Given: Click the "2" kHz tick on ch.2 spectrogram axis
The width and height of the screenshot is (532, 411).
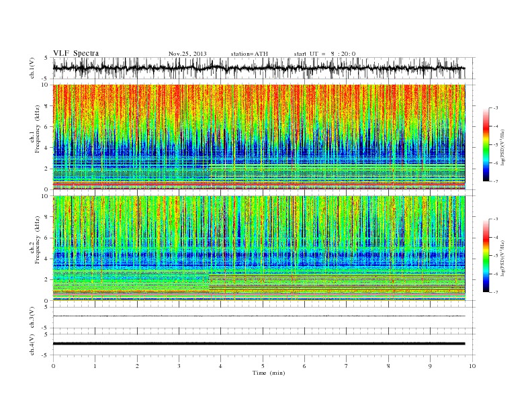Looking at the screenshot, I should pyautogui.click(x=47, y=280).
